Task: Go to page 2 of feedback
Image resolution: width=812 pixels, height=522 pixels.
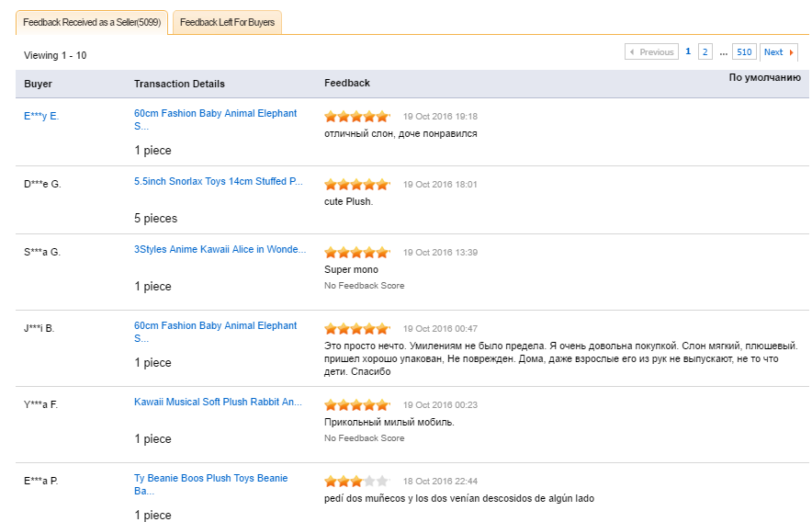Action: tap(705, 52)
